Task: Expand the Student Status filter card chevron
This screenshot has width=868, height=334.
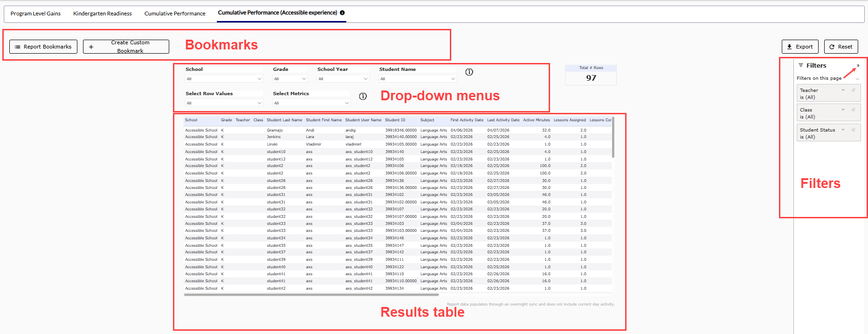Action: pos(843,130)
